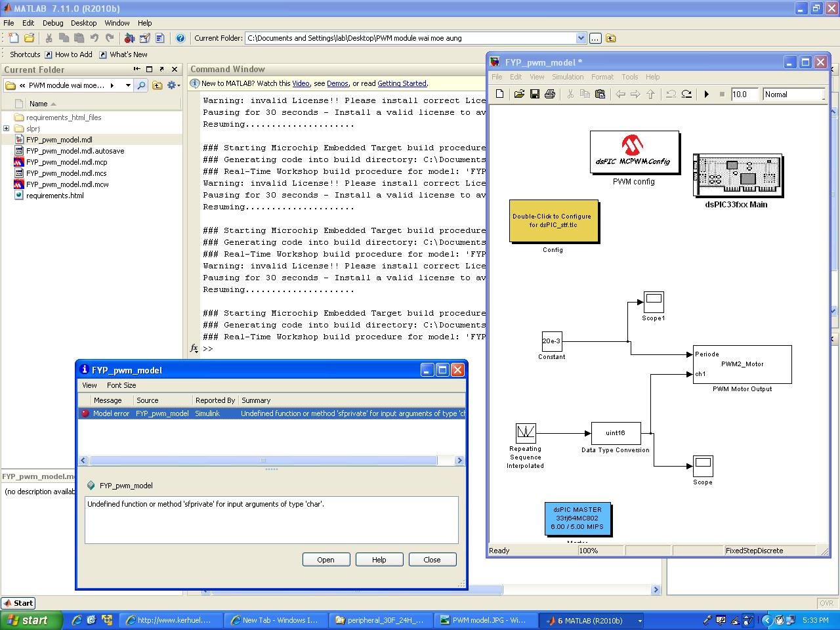The width and height of the screenshot is (840, 630).
Task: Save the Simulink model via disk icon
Action: tap(534, 94)
